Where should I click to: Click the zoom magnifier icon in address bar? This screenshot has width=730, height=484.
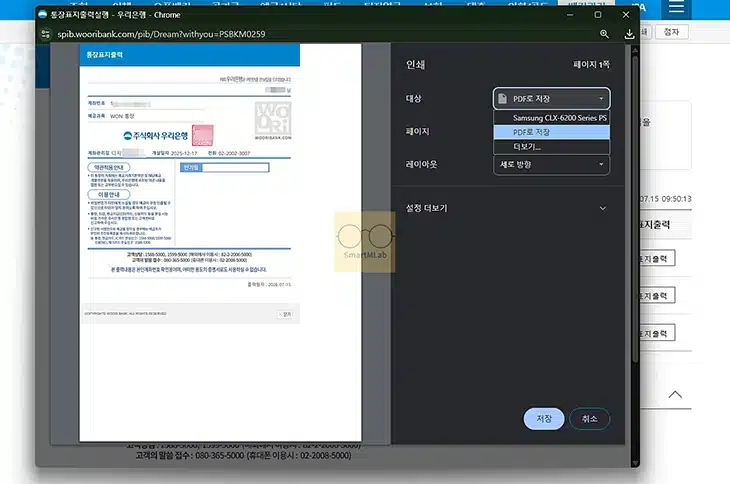pyautogui.click(x=604, y=34)
